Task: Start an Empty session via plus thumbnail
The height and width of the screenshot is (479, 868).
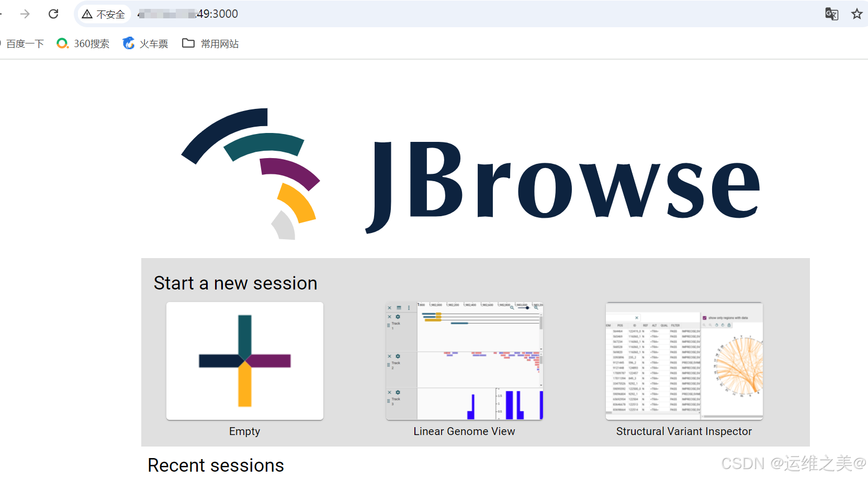Action: point(245,361)
